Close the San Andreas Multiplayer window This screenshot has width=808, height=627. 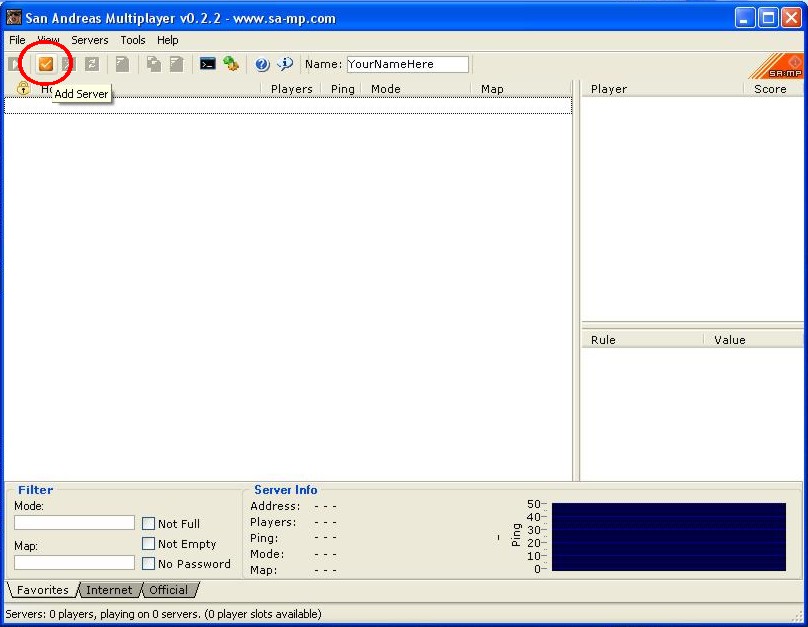[x=792, y=18]
